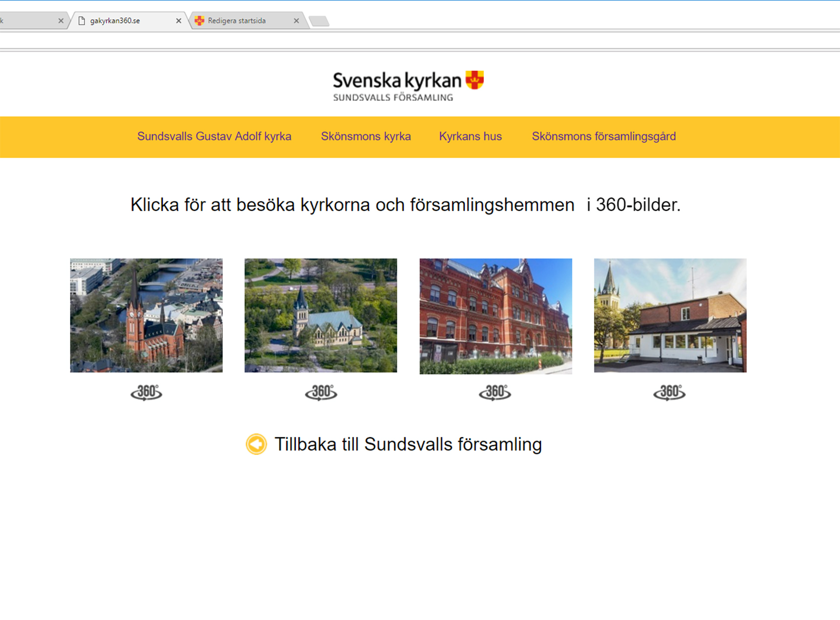Open Sundsvalls Gustav Adolf kyrka menu link
Viewport: 840px width, 620px height.
(214, 136)
